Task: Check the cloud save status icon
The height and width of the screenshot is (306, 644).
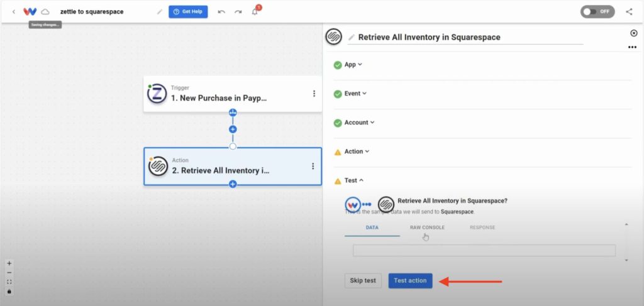Action: point(45,12)
